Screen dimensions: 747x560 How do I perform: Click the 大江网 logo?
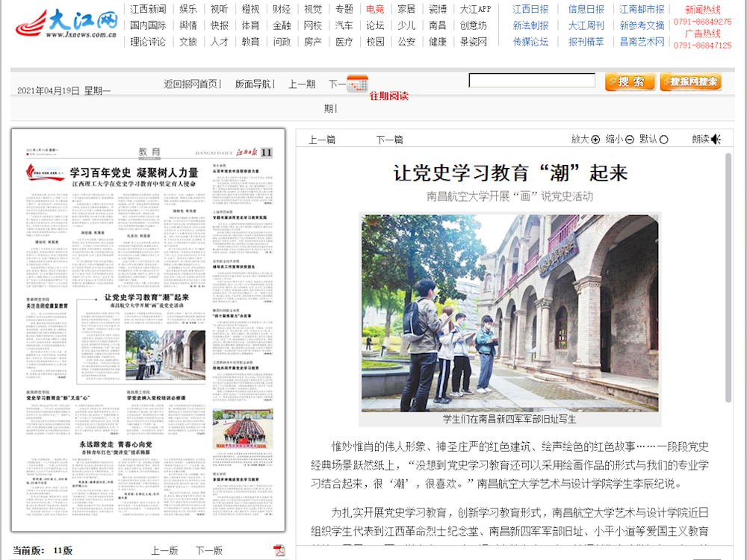click(67, 24)
